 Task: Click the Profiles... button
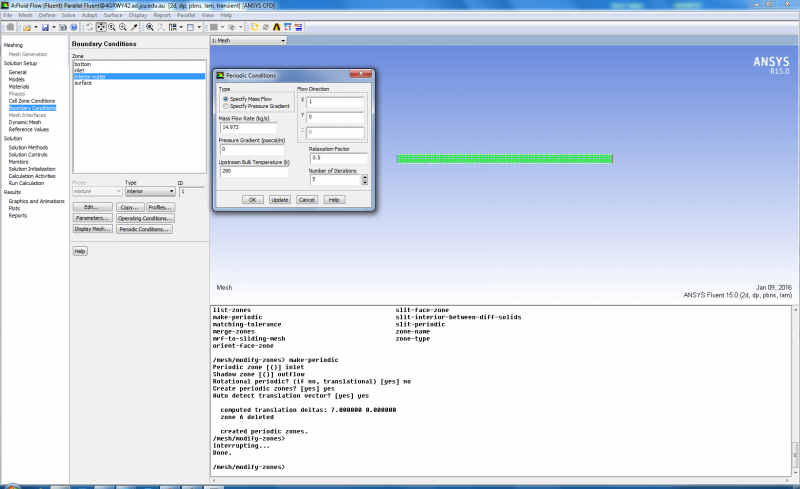point(160,207)
